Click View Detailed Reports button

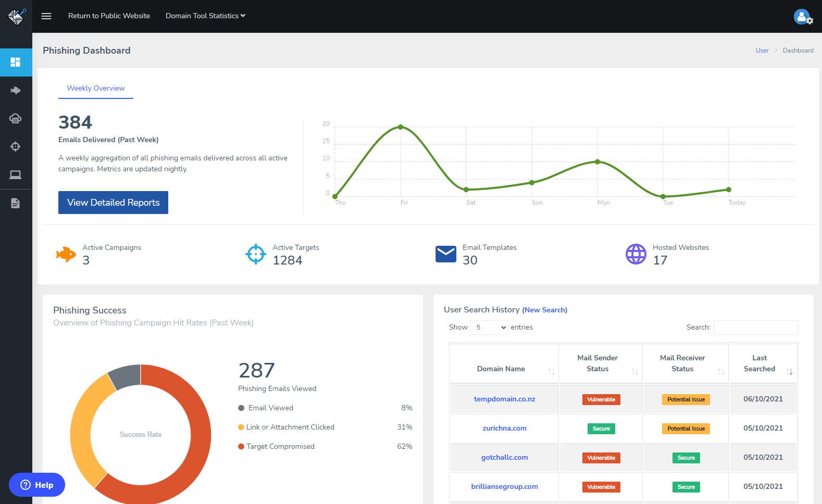(x=113, y=203)
